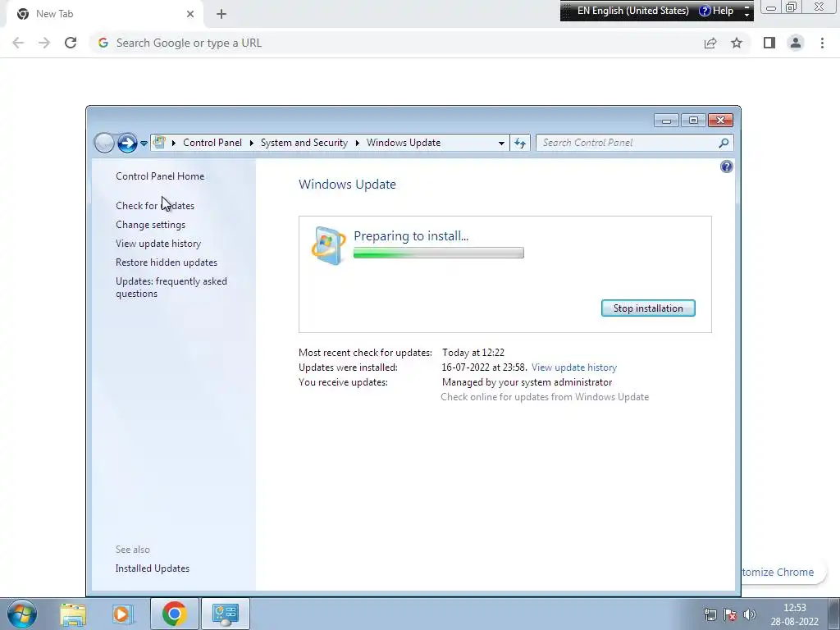Open Control Panel Home link
840x630 pixels.
(x=160, y=176)
